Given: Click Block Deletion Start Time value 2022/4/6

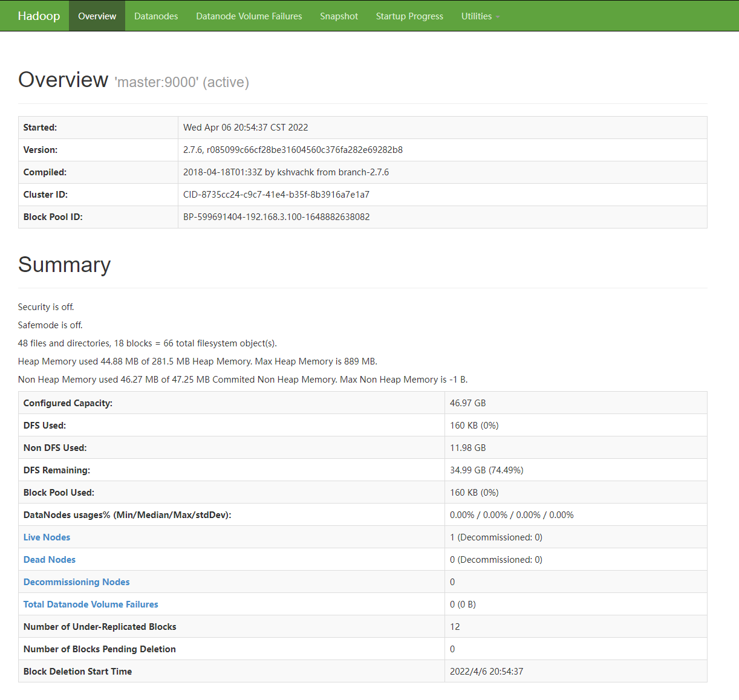Looking at the screenshot, I should coord(486,672).
